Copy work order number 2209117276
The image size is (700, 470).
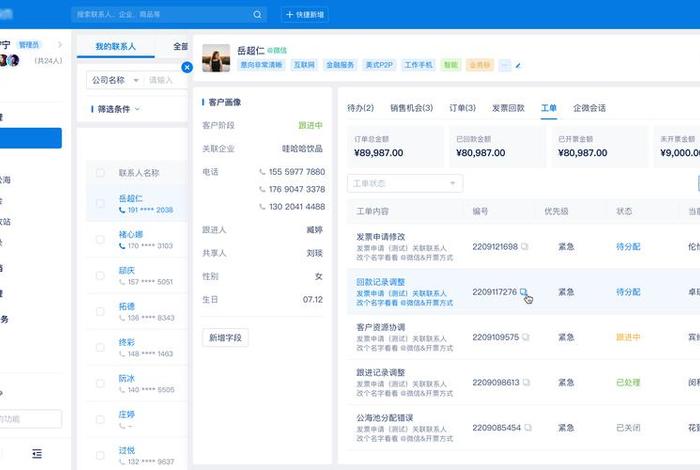click(x=524, y=292)
